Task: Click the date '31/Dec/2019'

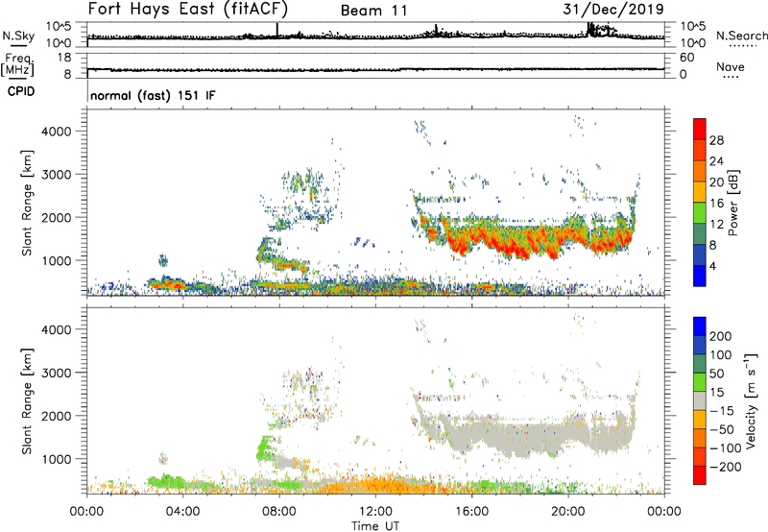Action: coord(613,9)
